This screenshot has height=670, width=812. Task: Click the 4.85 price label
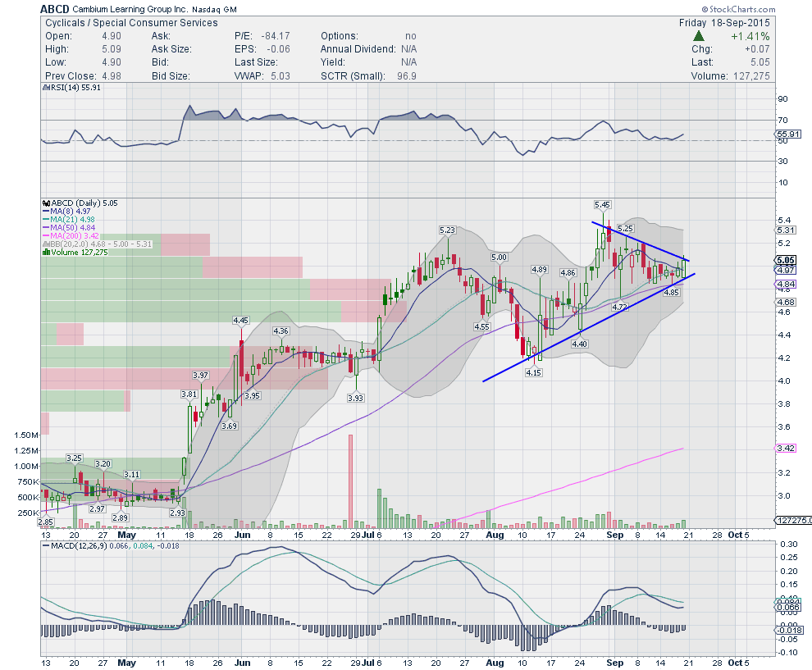[672, 293]
